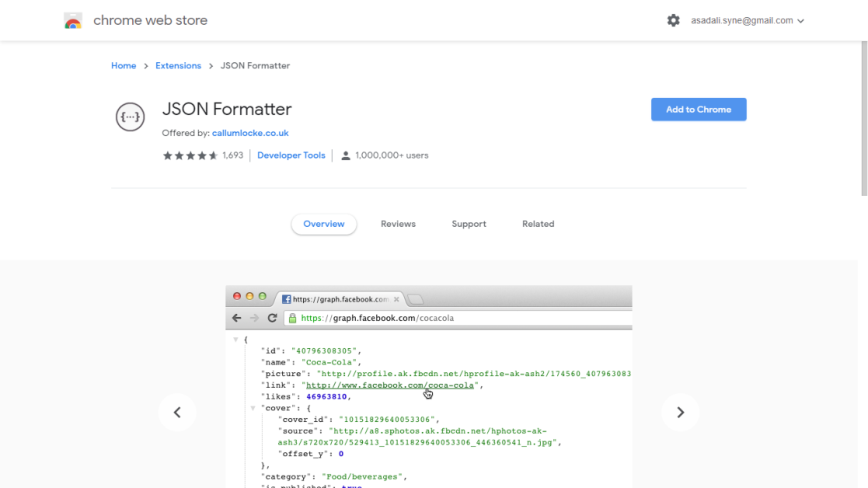
Task: Go to Home breadcrumb link
Action: [124, 66]
